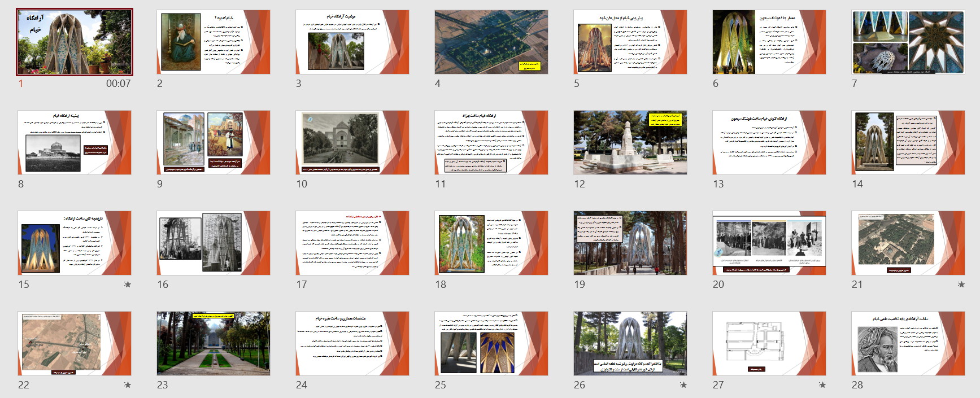Click the transition star icon under slide 27
The image size is (980, 398).
(x=822, y=385)
